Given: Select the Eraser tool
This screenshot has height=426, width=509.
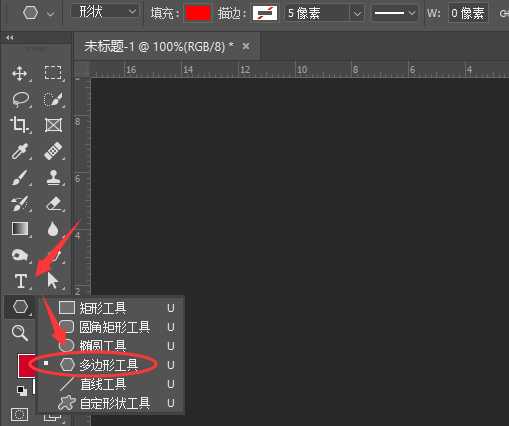Looking at the screenshot, I should pos(53,203).
